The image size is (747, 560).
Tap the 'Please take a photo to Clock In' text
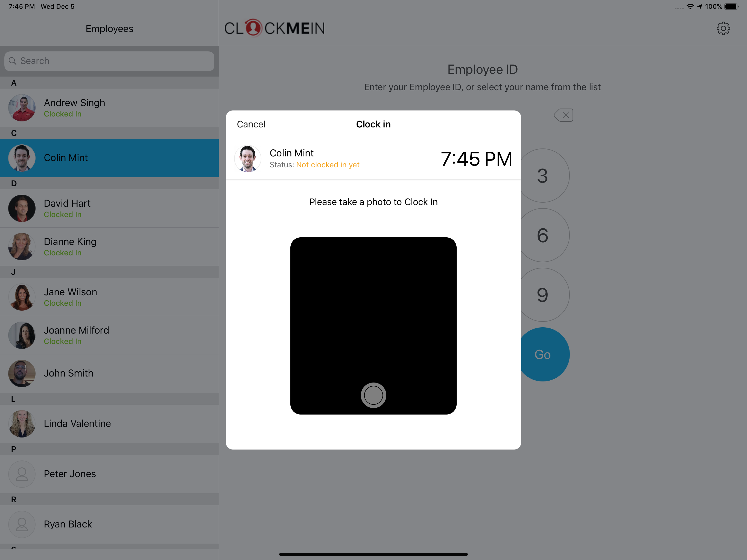click(373, 202)
